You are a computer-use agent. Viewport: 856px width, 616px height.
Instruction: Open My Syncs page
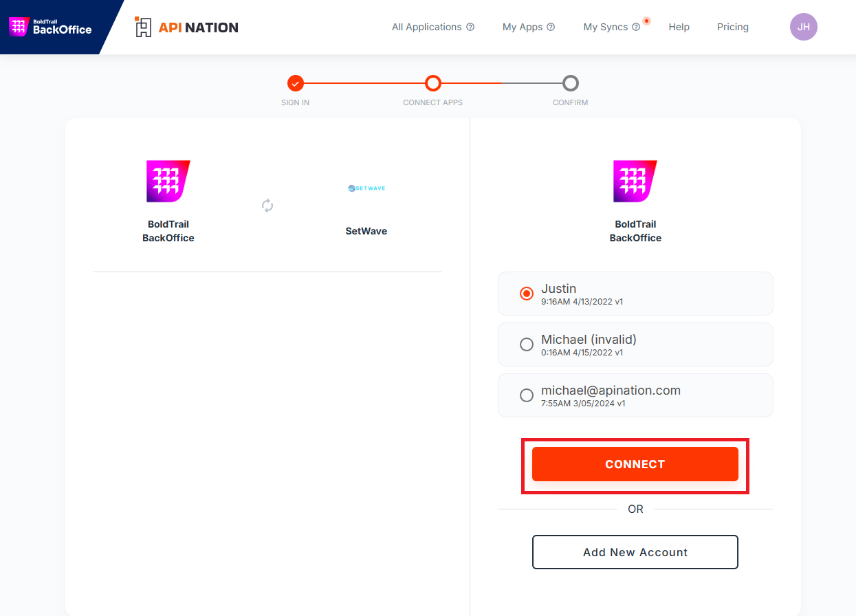(605, 27)
